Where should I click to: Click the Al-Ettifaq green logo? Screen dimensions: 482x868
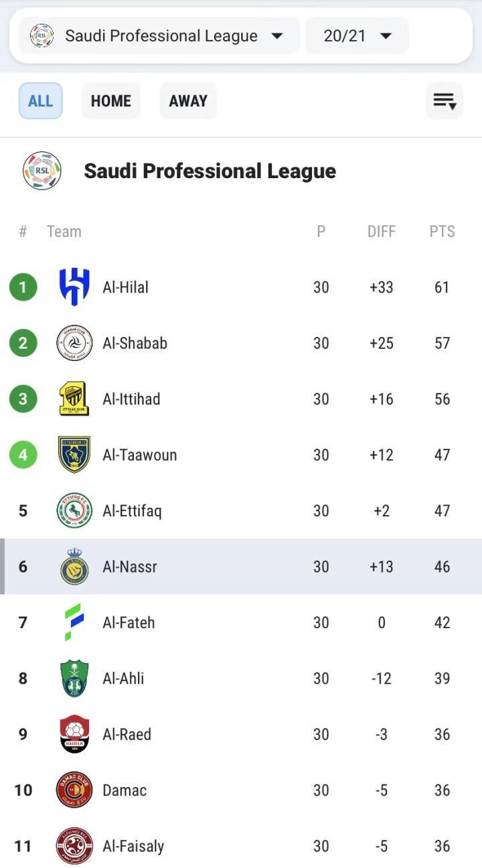pyautogui.click(x=74, y=511)
